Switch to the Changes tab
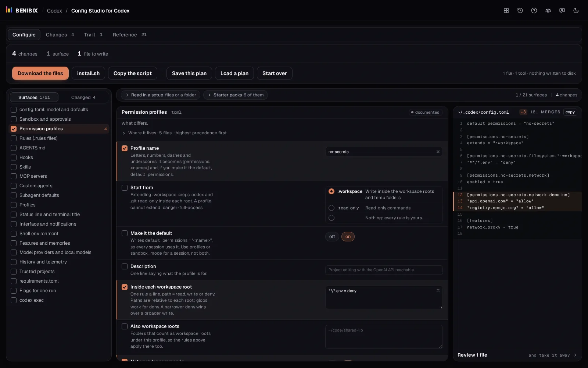Image resolution: width=588 pixels, height=368 pixels. (60, 35)
